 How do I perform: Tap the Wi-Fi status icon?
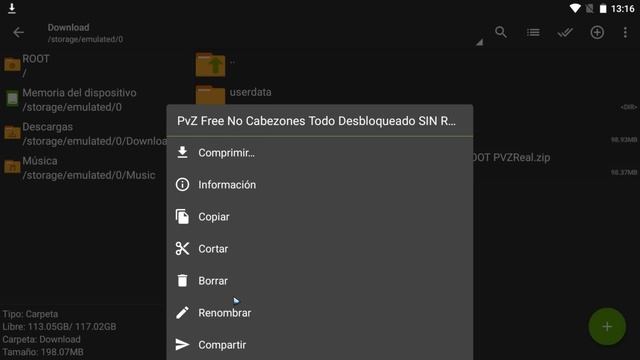pos(575,8)
